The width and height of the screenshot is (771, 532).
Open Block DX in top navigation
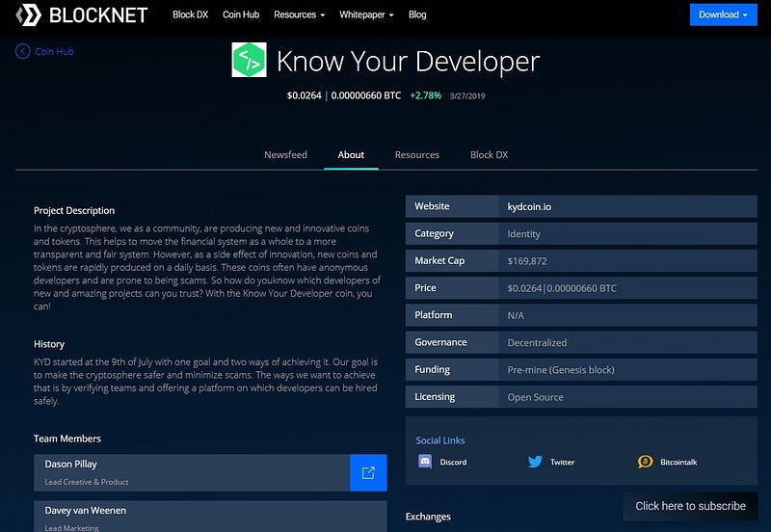190,14
